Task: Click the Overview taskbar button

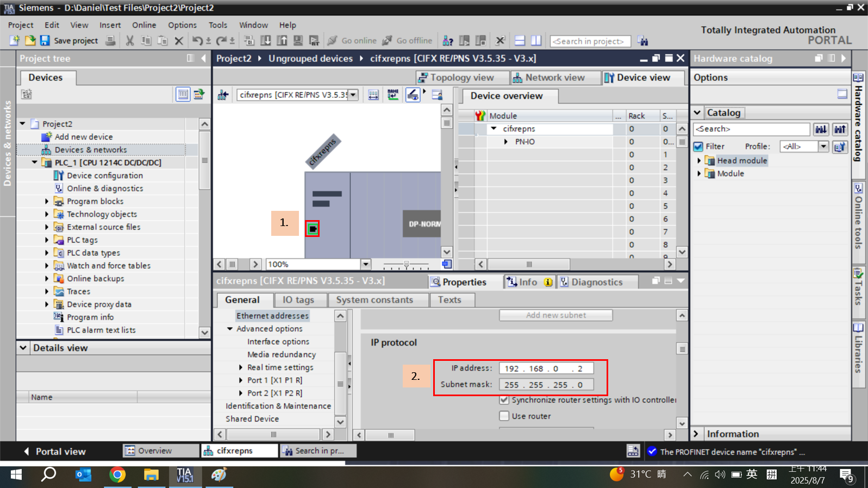Action: pos(161,451)
